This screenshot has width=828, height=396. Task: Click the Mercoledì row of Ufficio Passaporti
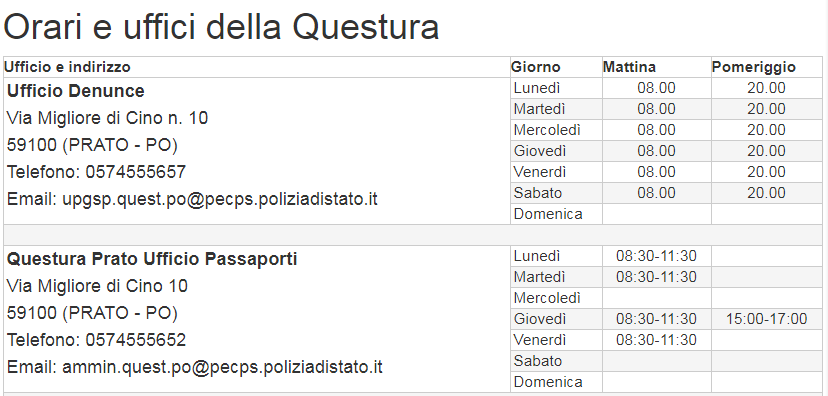(666, 298)
